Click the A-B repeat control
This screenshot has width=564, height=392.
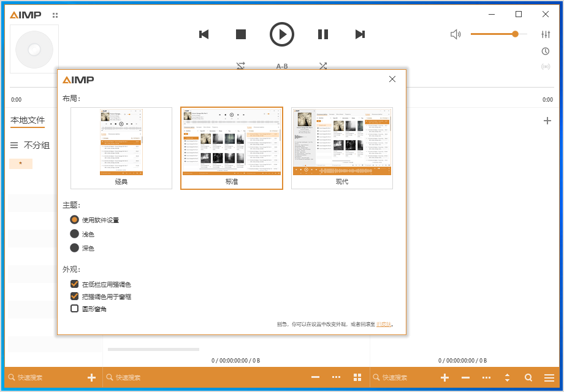[x=281, y=66]
